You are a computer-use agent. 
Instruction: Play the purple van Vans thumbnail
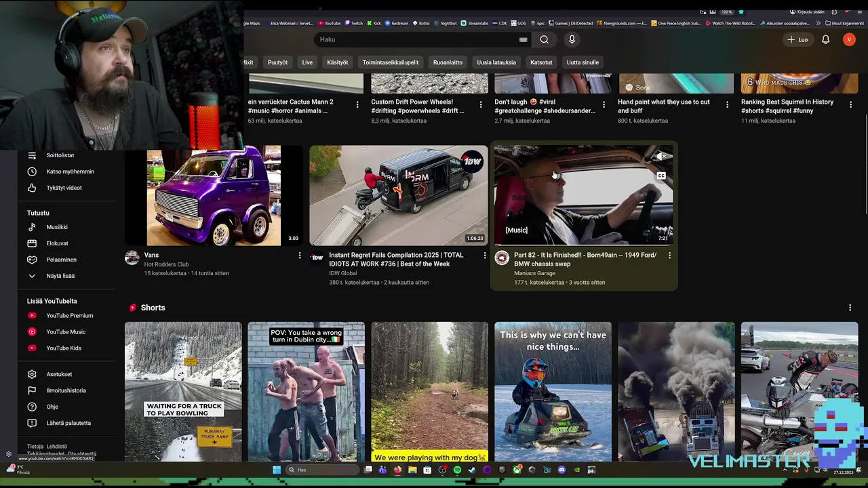click(214, 195)
